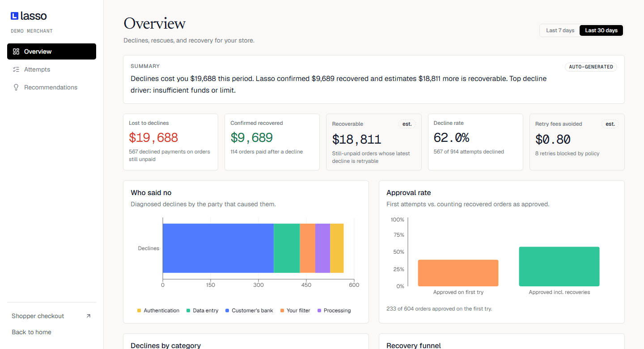Click the purple Processing bar segment
Image resolution: width=644 pixels, height=349 pixels.
(x=322, y=248)
